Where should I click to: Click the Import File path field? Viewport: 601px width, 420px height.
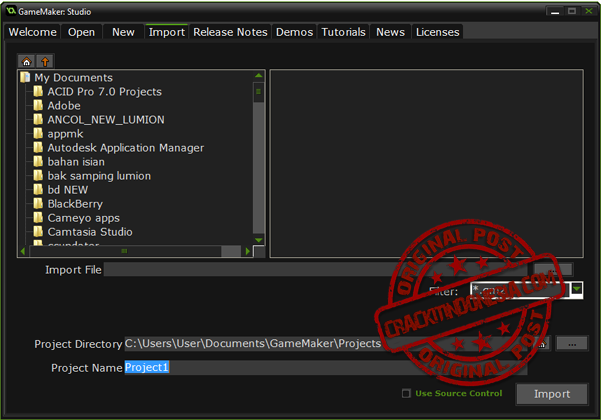[315, 270]
